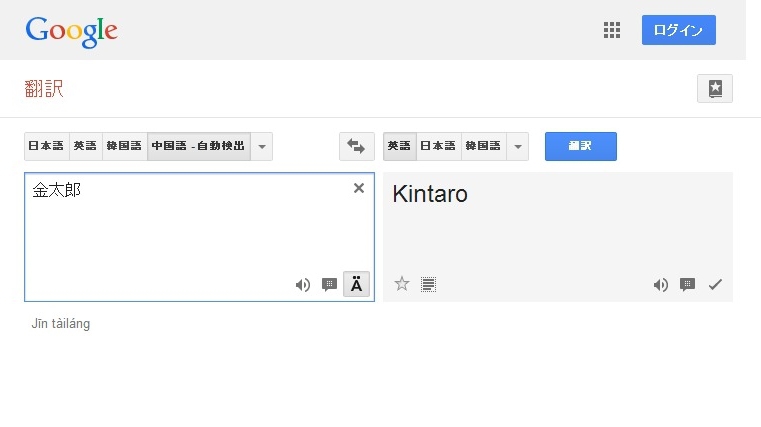This screenshot has width=761, height=427.
Task: Select 日本語 as source language
Action: click(46, 146)
